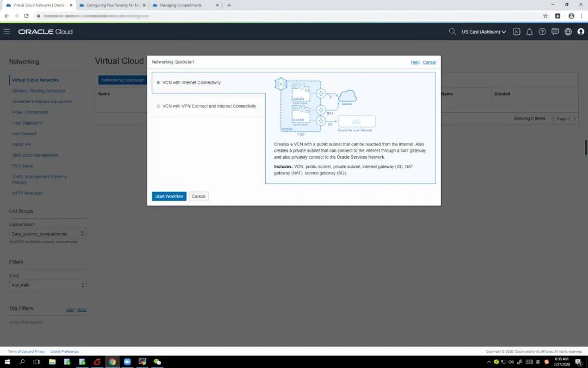Show hidden system tray icons
This screenshot has height=368, width=588.
pyautogui.click(x=488, y=362)
